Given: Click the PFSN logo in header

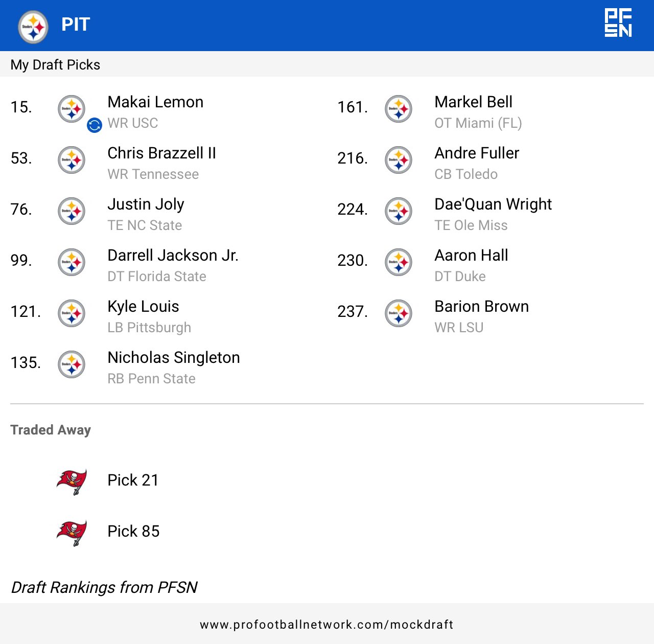Looking at the screenshot, I should [618, 23].
